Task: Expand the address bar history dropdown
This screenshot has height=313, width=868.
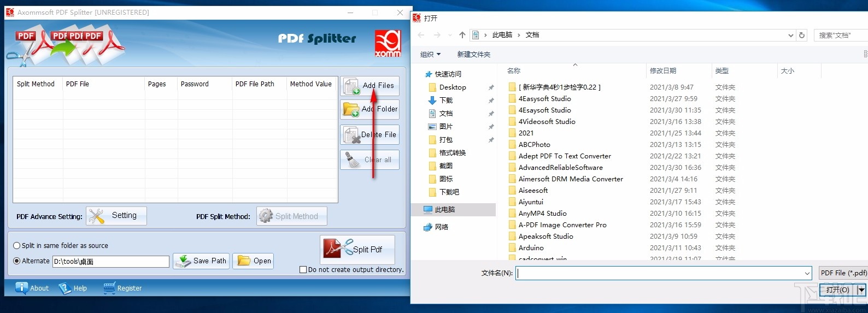Action: [x=790, y=36]
